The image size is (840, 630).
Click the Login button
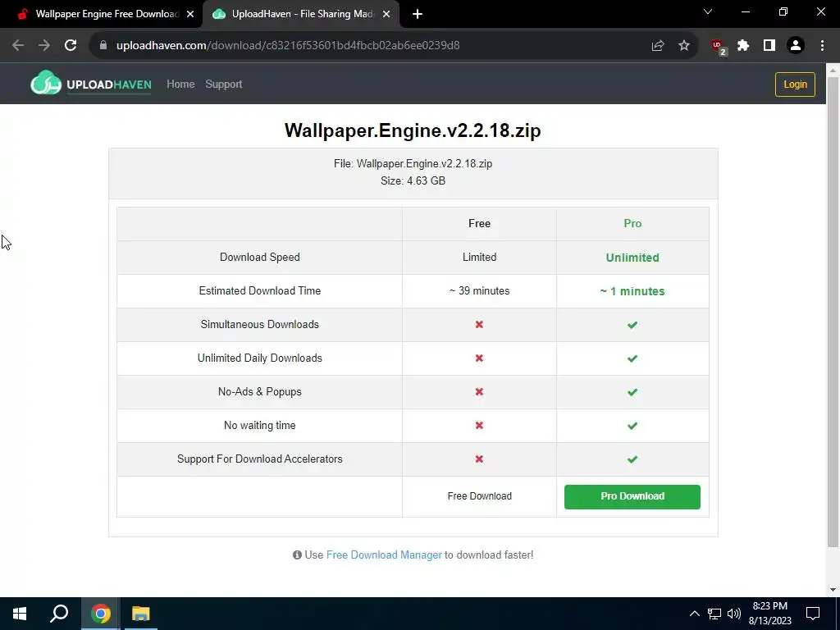click(x=795, y=84)
